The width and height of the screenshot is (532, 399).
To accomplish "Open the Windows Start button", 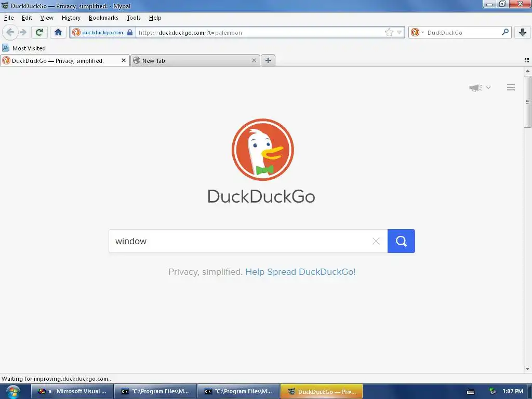I will 13,392.
